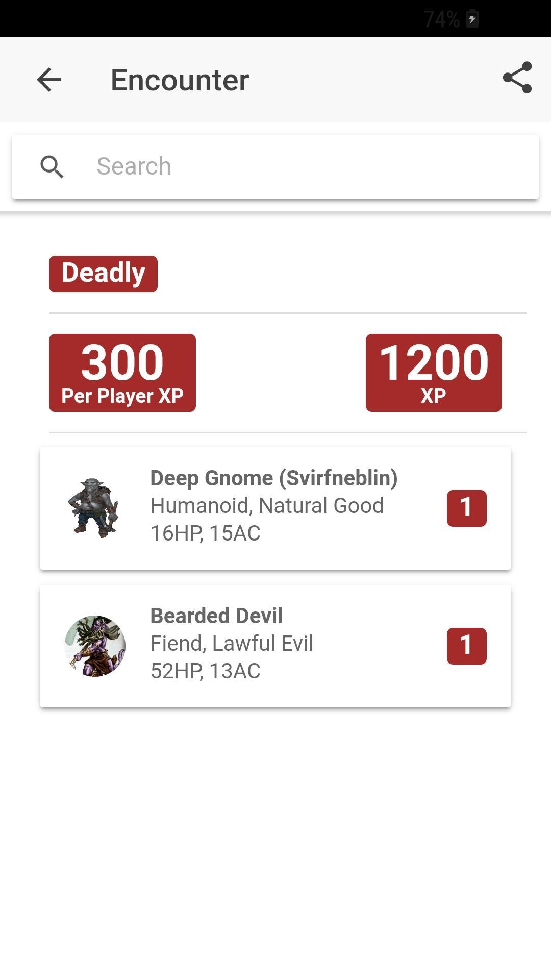
Task: Tap the Deep Gnome creature portrait
Action: coord(94,508)
